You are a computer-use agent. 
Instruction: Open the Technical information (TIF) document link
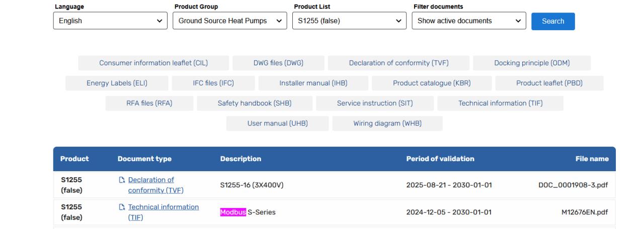point(163,212)
